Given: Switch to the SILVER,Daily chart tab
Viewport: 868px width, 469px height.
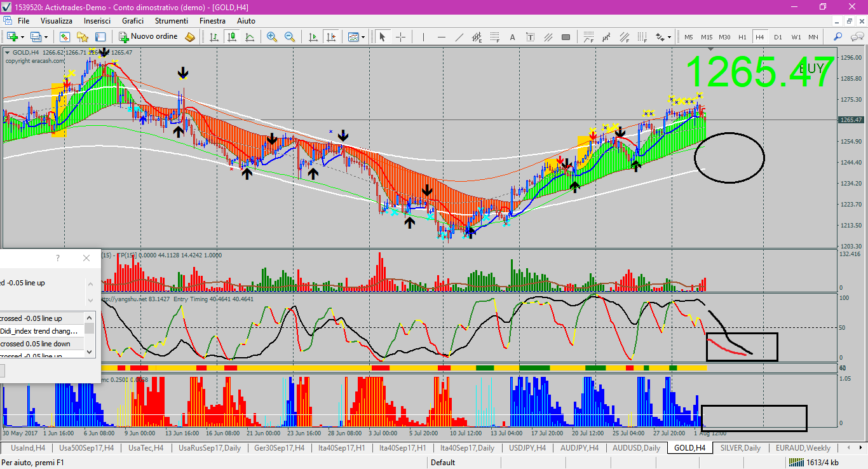Looking at the screenshot, I should coord(740,448).
